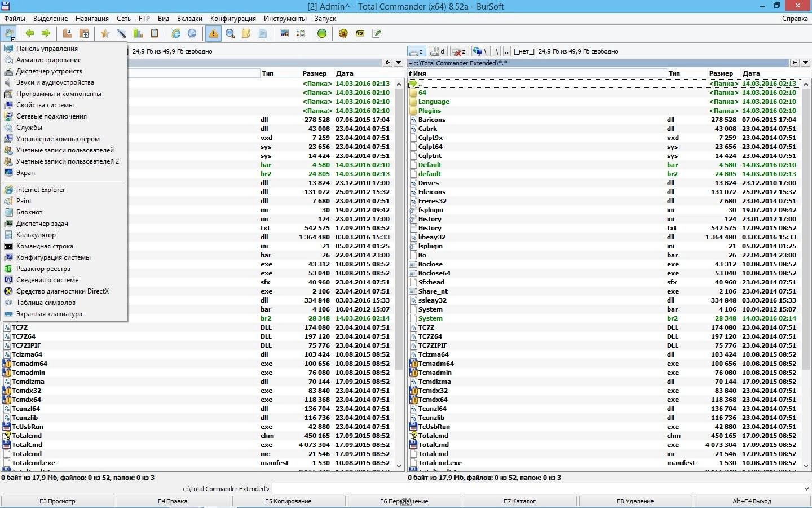Click the unpack archive box icon with down arrow
The width and height of the screenshot is (812, 508).
tap(68, 33)
